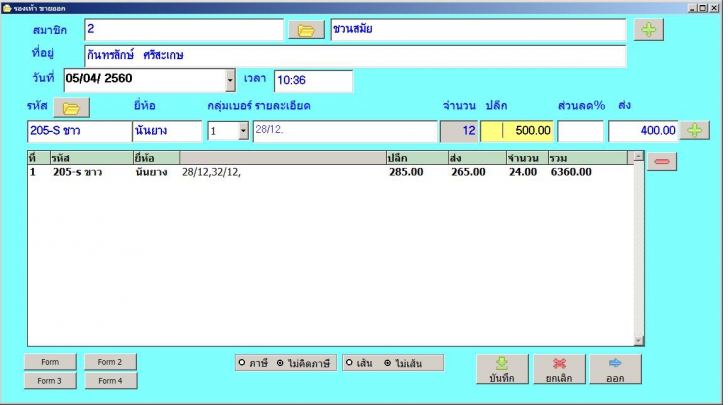The width and height of the screenshot is (728, 405).
Task: Click row retail price 285.00
Action: coord(406,172)
